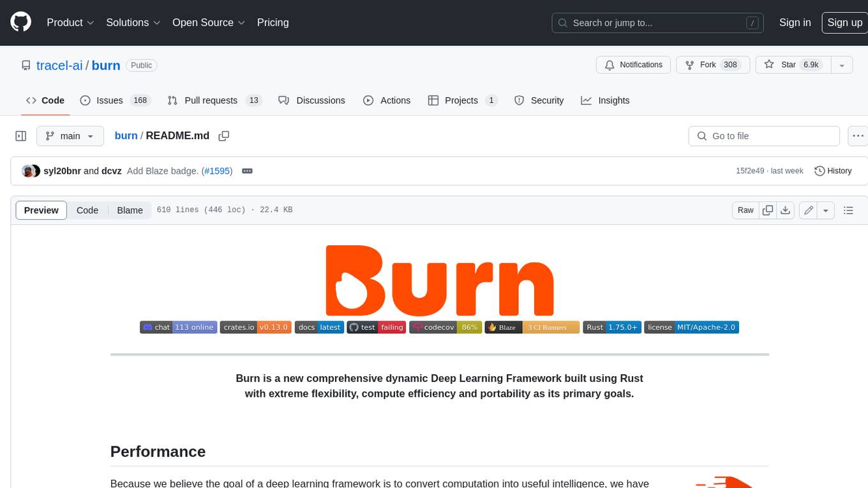Switch to Preview view
868x488 pixels.
[x=41, y=210]
